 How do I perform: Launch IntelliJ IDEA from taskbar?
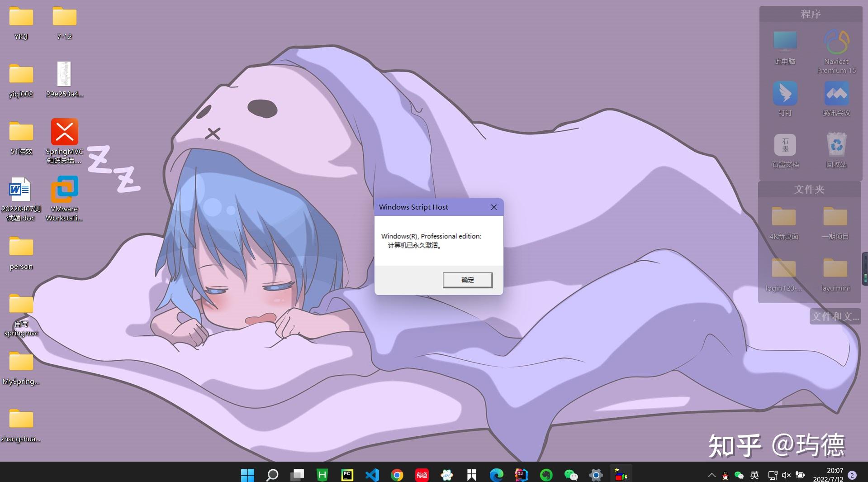point(521,475)
